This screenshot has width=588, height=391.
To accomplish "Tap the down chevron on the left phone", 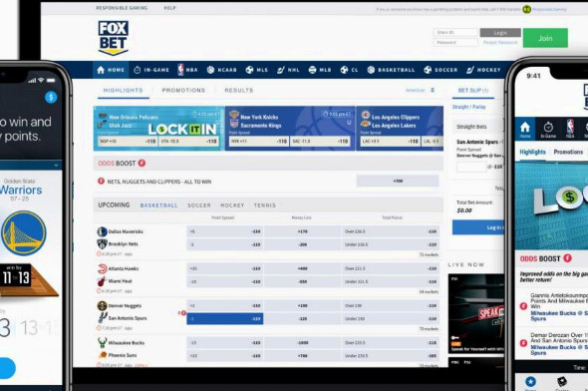I will (x=56, y=166).
